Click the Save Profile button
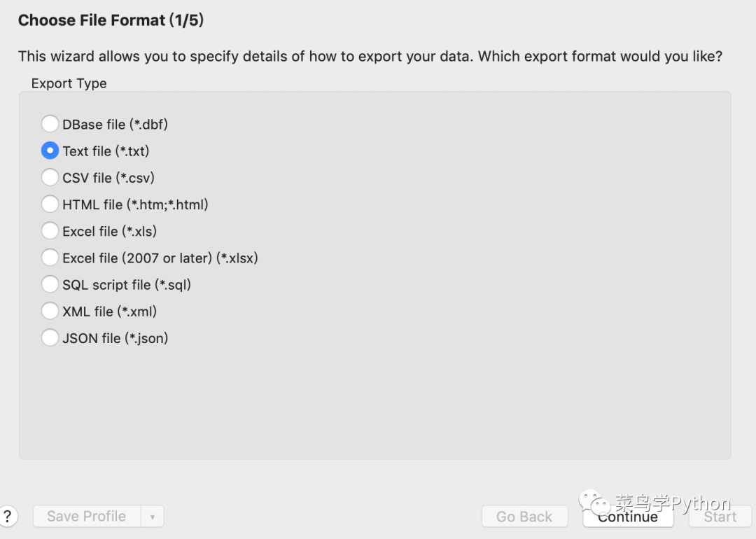This screenshot has height=539, width=756. [x=87, y=517]
